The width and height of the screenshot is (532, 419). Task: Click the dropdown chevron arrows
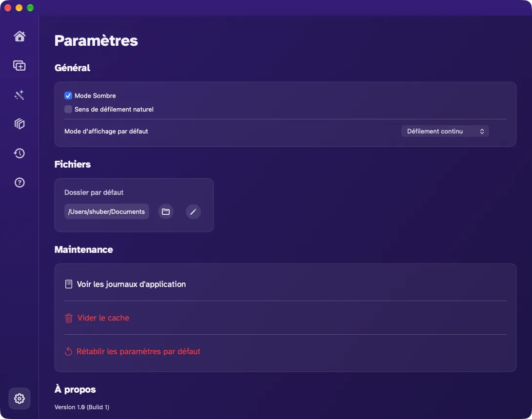[x=482, y=131]
